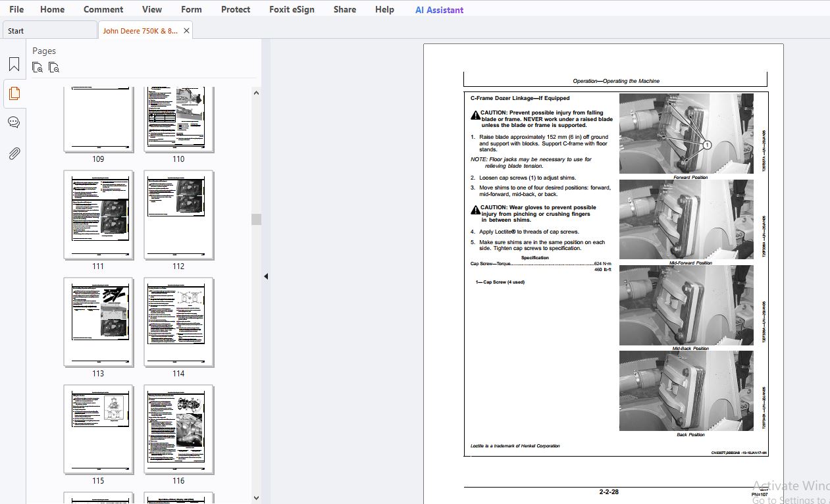The image size is (830, 504).
Task: Click 'Loosen cap screws (1) to adjust shims'
Action: pos(527,178)
